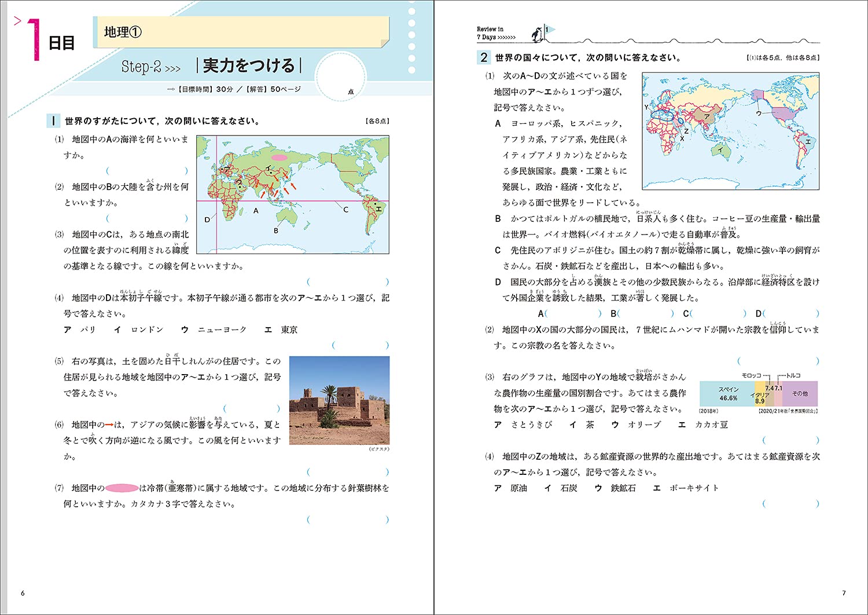Click the 2020/21年版 世界国勢図会 source note
Viewport: 868px width, 615px height.
click(788, 411)
